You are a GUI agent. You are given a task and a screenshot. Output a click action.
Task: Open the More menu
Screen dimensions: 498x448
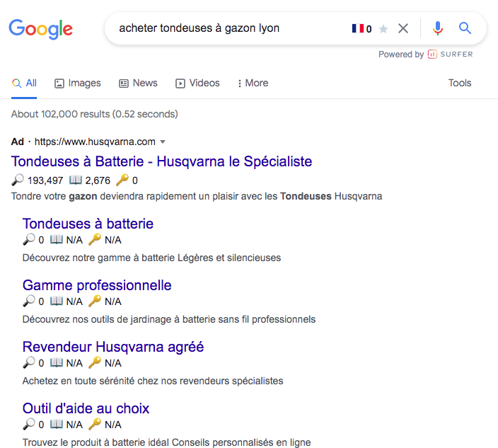(x=253, y=84)
